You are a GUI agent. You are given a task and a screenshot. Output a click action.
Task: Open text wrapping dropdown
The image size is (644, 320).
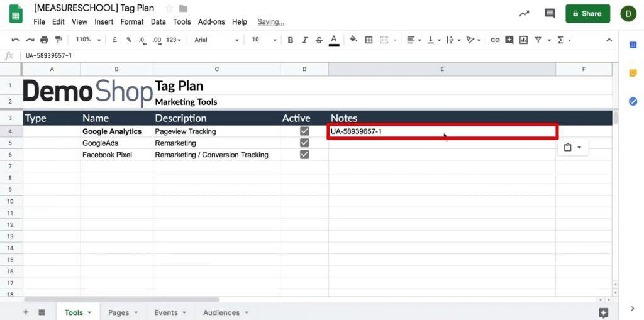[453, 40]
